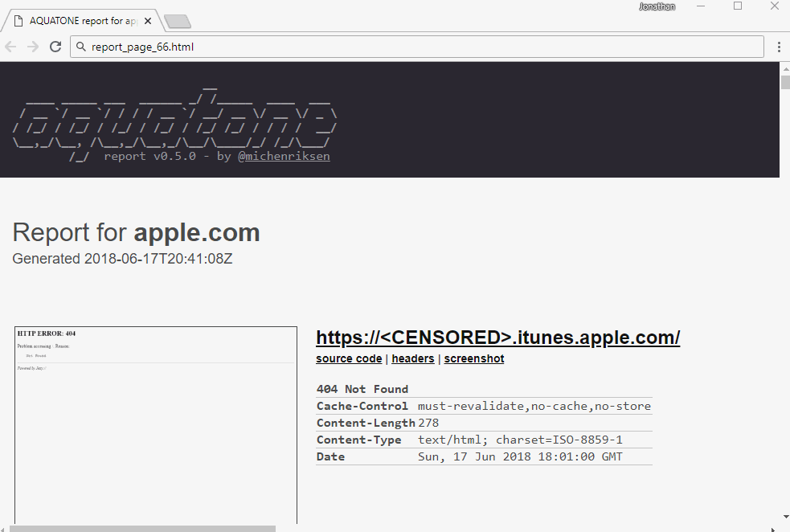Select the '404 Not Found' status text
Screen dimensions: 790x532
coord(362,389)
